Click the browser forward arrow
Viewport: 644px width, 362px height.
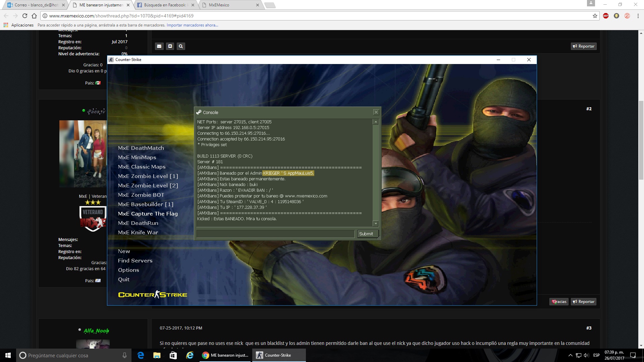15,16
